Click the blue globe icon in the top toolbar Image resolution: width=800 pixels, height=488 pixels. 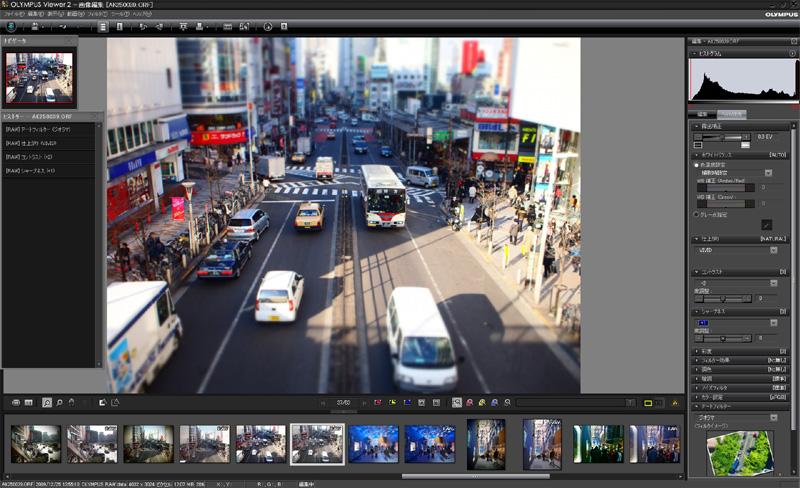tap(11, 27)
